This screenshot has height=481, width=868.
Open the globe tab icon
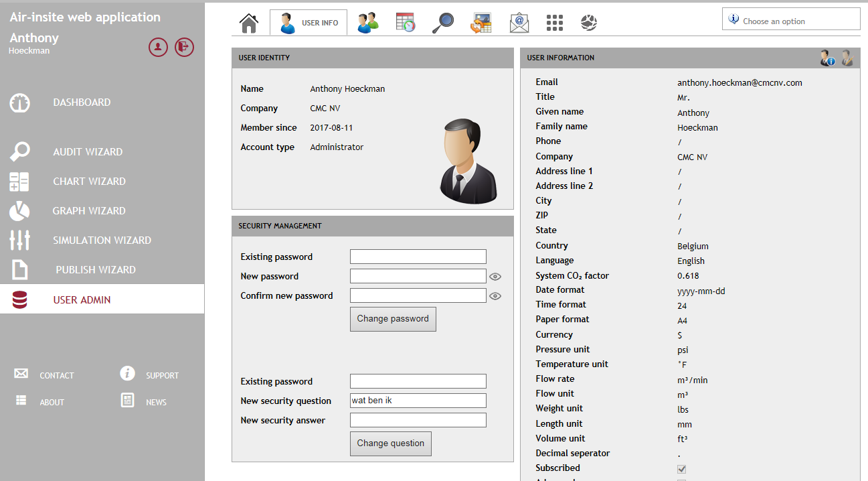point(589,23)
